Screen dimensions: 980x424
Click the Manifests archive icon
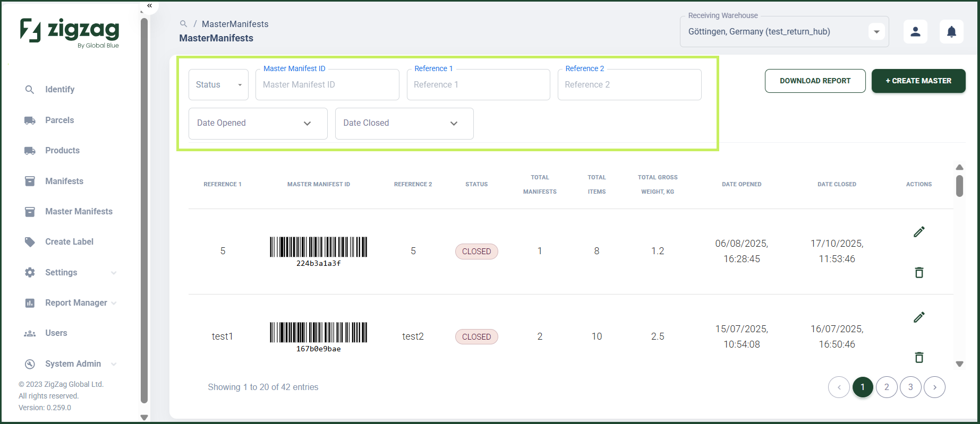tap(30, 181)
